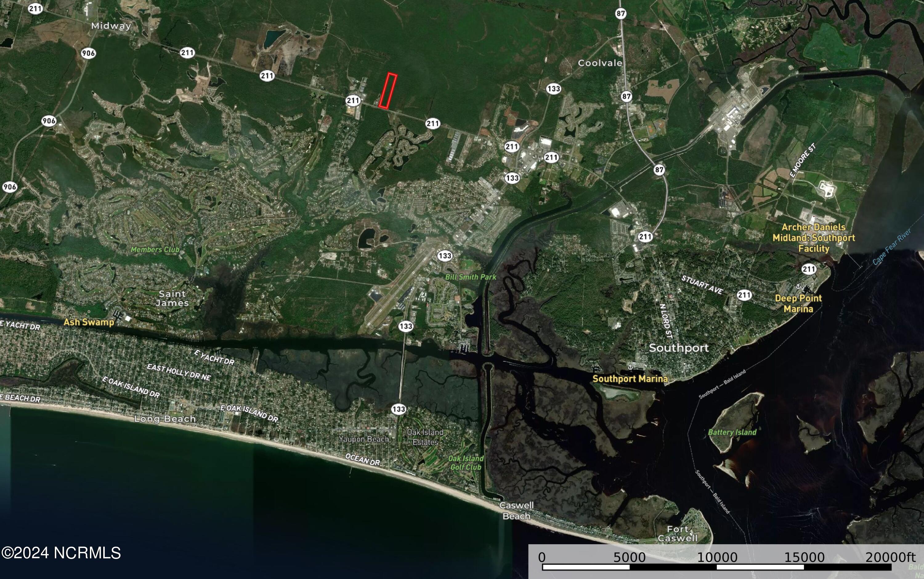Click the 20000ft mark on the scale bar
Screen dimensions: 924x579
tap(890, 557)
